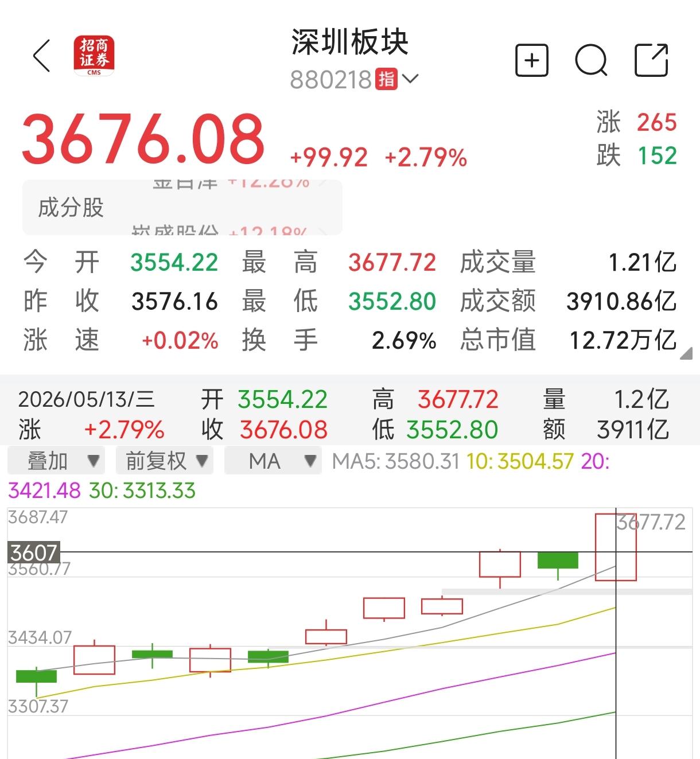
Task: Expand the chevron beside code 880218
Action: pyautogui.click(x=411, y=79)
